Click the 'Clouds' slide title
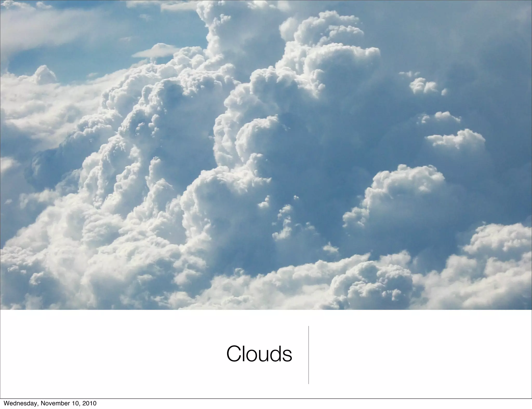532x409 pixels. pos(259,353)
